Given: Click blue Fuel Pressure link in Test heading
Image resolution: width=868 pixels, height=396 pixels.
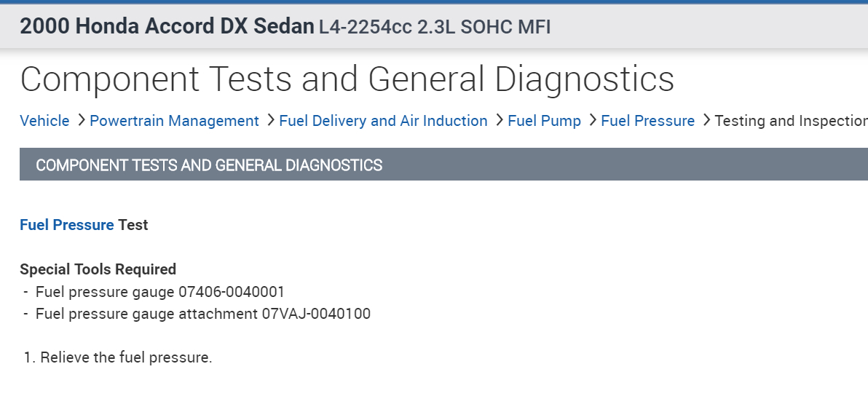Looking at the screenshot, I should (66, 225).
